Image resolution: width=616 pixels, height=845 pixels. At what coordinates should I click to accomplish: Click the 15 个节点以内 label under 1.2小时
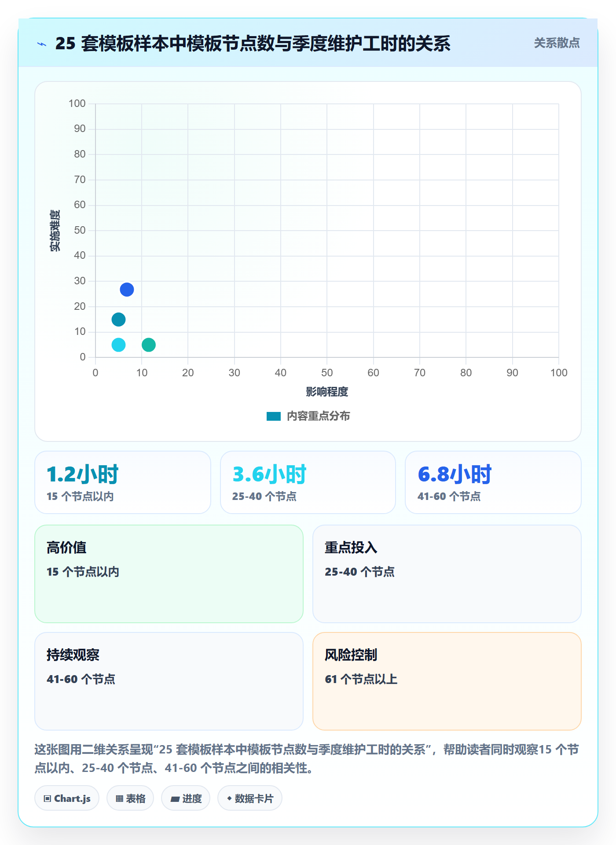tap(80, 496)
